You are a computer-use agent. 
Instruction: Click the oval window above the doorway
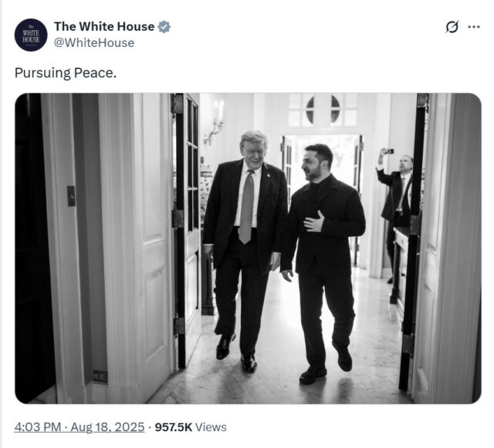[323, 109]
